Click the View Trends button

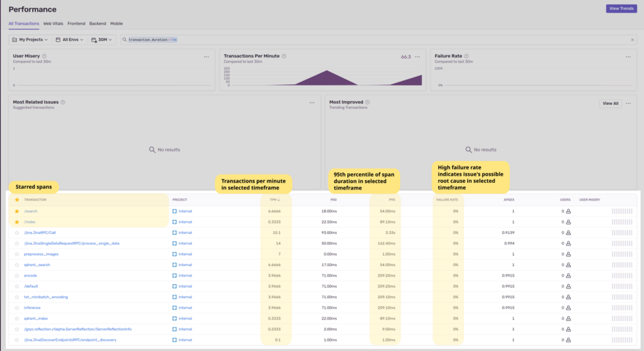coord(621,8)
